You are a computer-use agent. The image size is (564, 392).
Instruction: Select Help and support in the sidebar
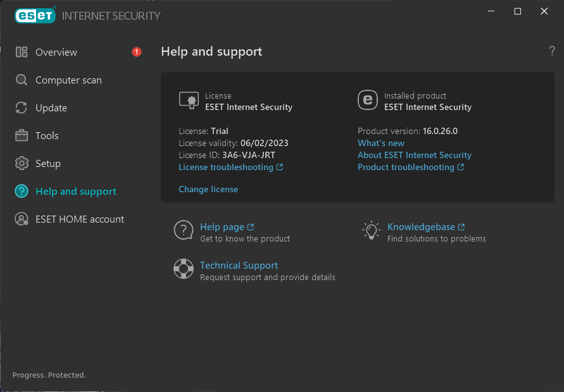click(x=76, y=191)
